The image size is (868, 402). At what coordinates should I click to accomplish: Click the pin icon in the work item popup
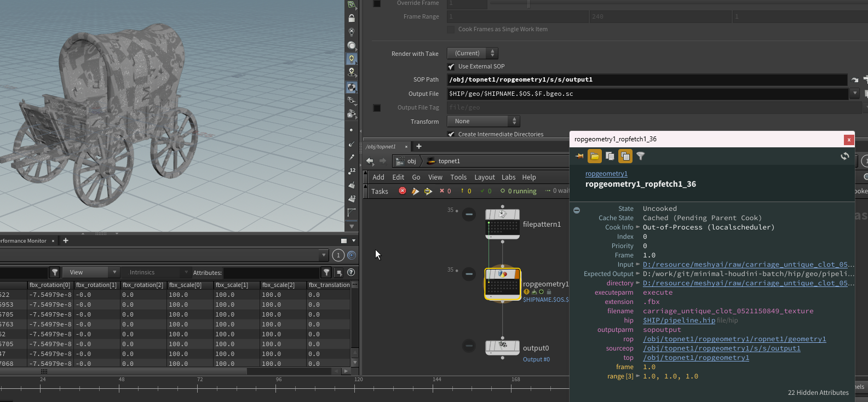click(x=579, y=157)
